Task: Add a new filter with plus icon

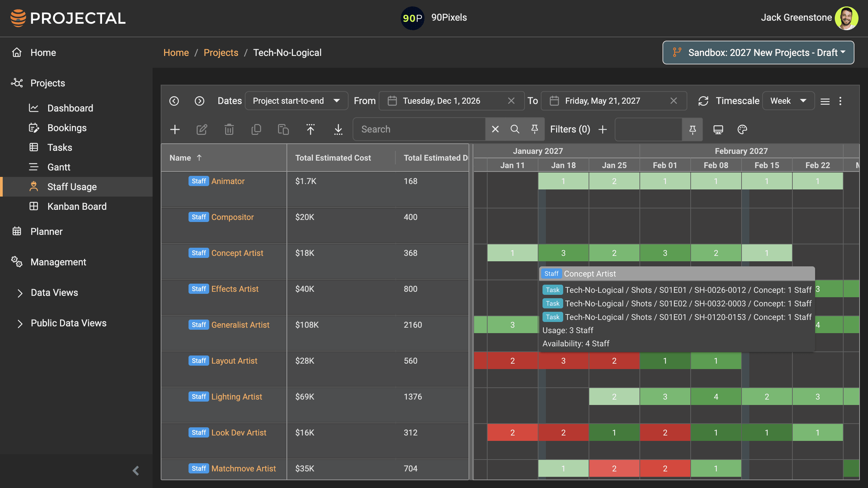Action: click(603, 129)
